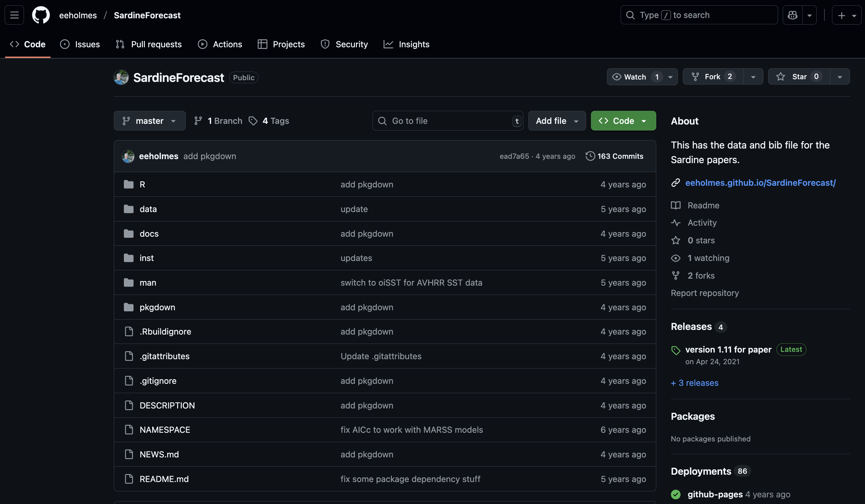Screen dimensions: 865x504
Task: Open the Add file dropdown
Action: (557, 121)
